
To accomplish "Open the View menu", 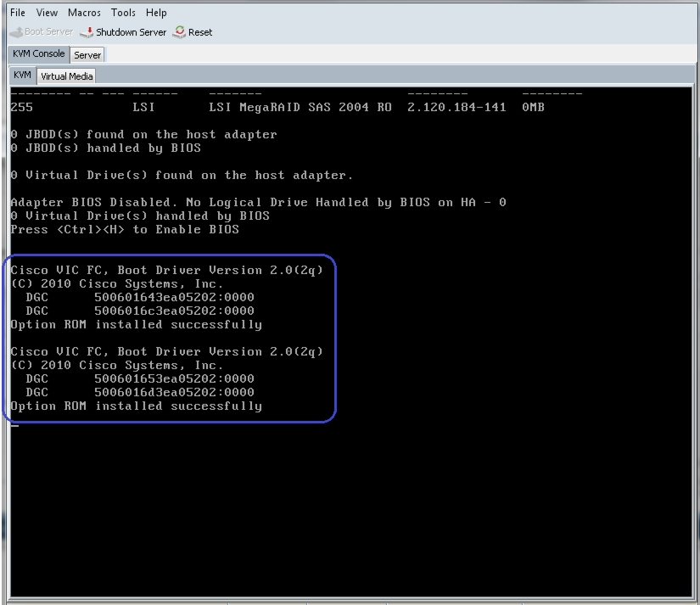I will click(x=47, y=13).
